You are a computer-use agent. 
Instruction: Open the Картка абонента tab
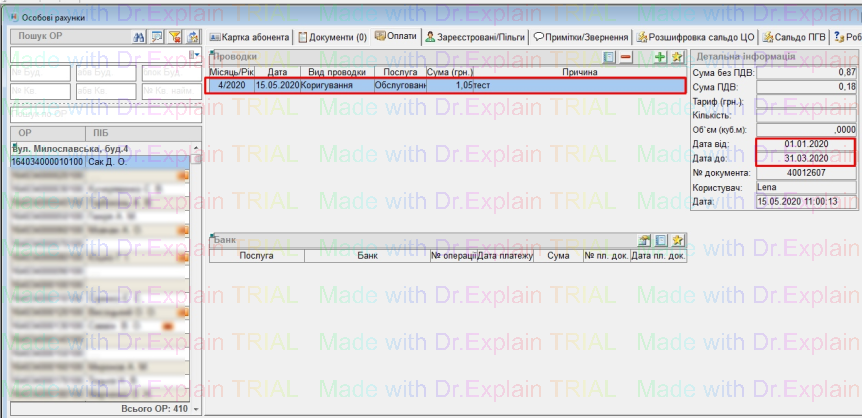pos(251,37)
